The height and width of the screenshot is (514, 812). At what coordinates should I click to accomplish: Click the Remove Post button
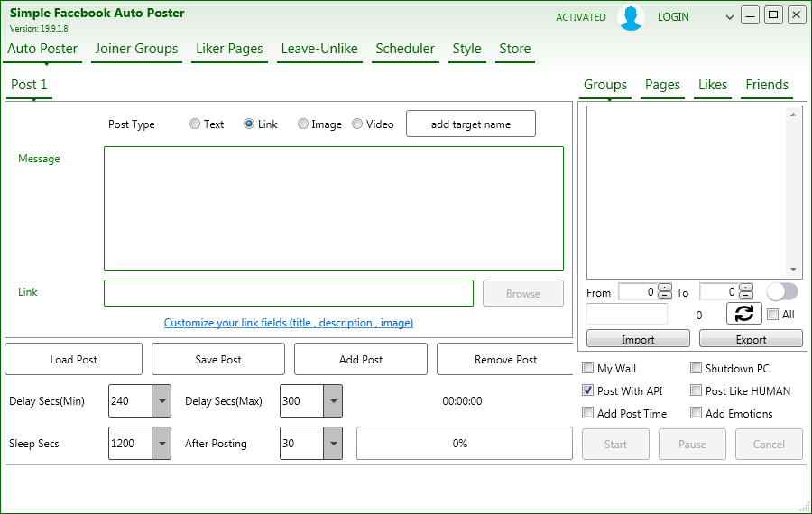pyautogui.click(x=505, y=359)
